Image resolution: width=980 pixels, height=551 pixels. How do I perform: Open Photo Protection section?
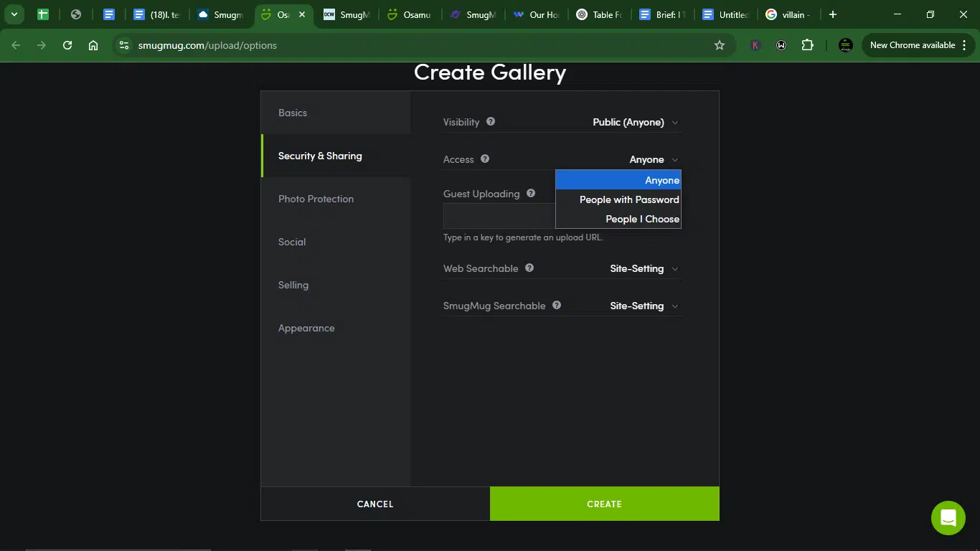pyautogui.click(x=336, y=199)
